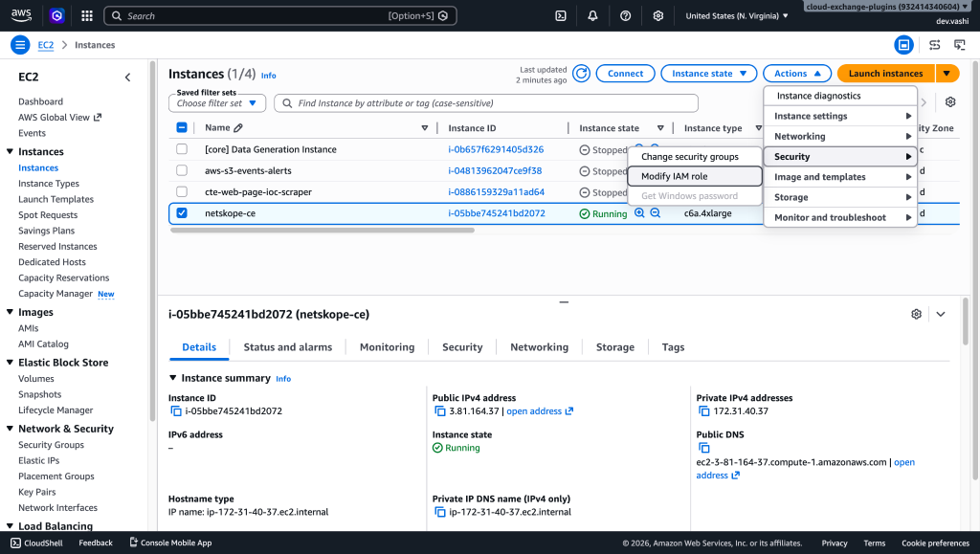
Task: Uncheck the netskope-ce instance checkbox
Action: 182,213
